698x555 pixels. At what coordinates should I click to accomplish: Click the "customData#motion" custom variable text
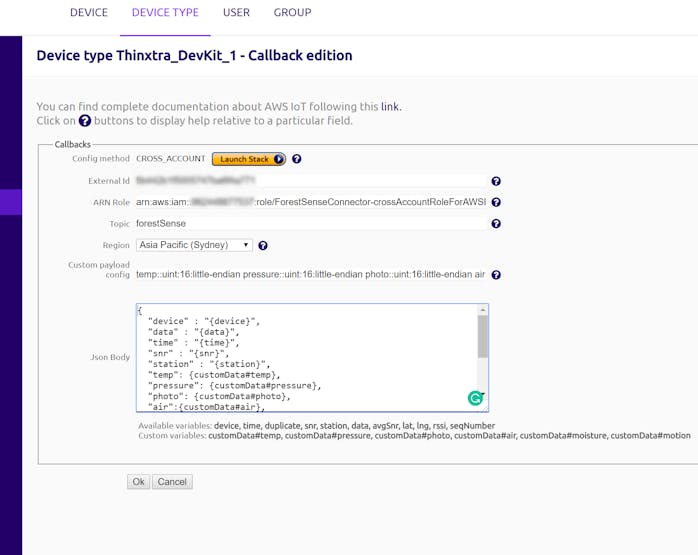tap(650, 436)
